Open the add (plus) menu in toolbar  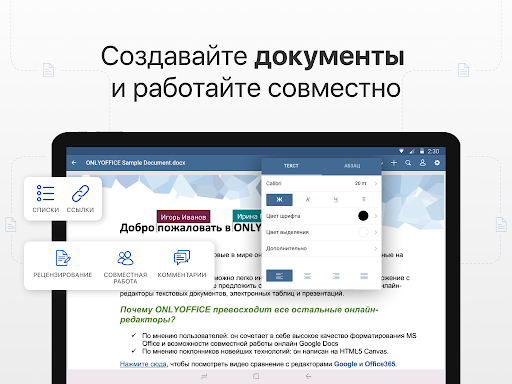(394, 163)
